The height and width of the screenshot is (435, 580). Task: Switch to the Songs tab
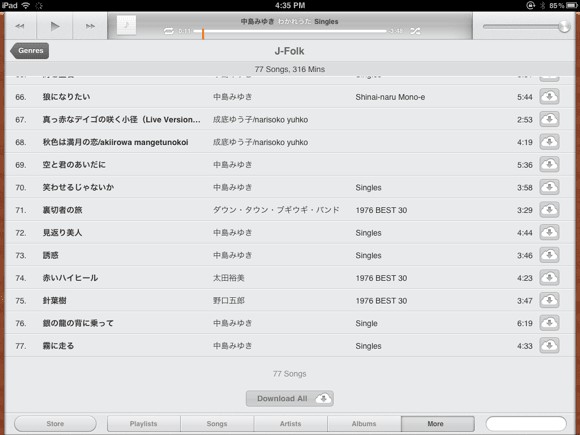(x=217, y=424)
